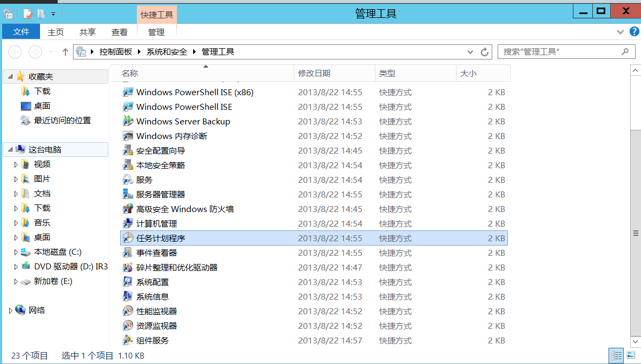Click the 任务计划程序 clock icon
The image size is (641, 364).
(128, 238)
